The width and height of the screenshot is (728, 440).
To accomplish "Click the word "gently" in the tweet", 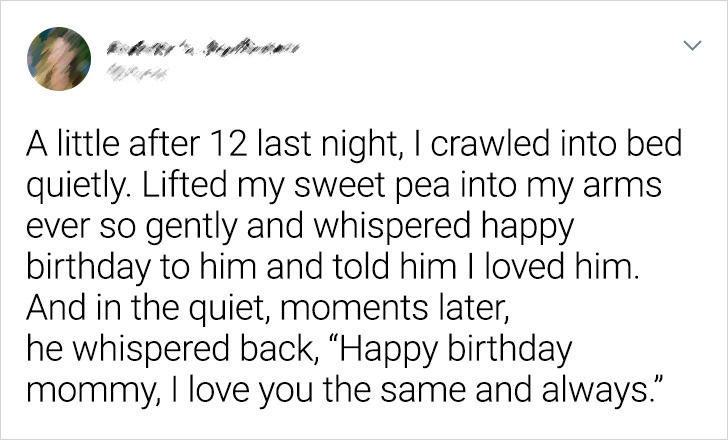I will [192, 228].
